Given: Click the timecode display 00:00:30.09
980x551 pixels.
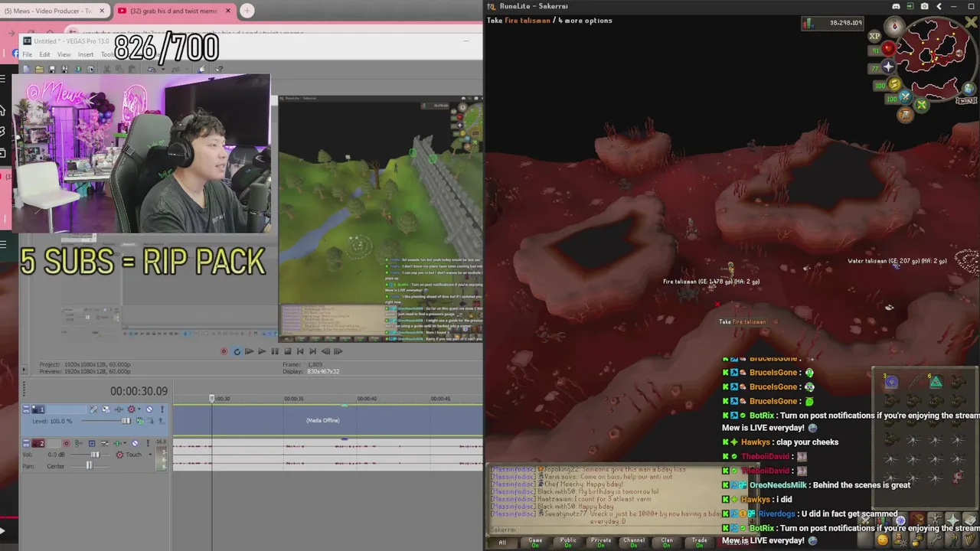Looking at the screenshot, I should 139,391.
